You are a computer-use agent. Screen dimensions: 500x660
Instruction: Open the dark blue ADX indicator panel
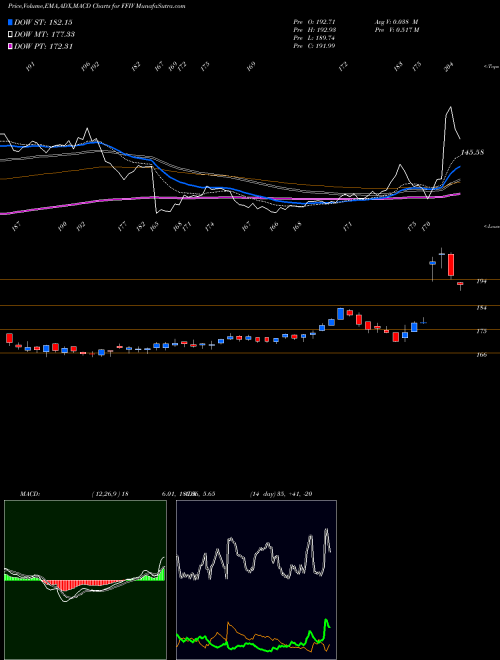(256, 580)
